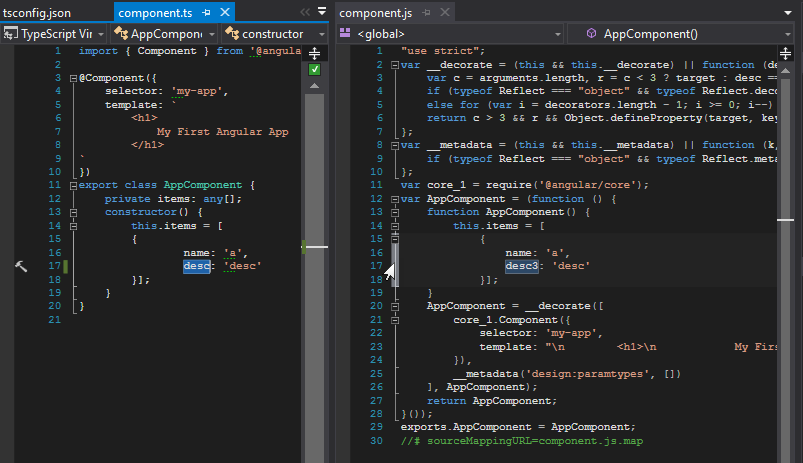Close the component.ts tab
The width and height of the screenshot is (803, 463).
[225, 13]
